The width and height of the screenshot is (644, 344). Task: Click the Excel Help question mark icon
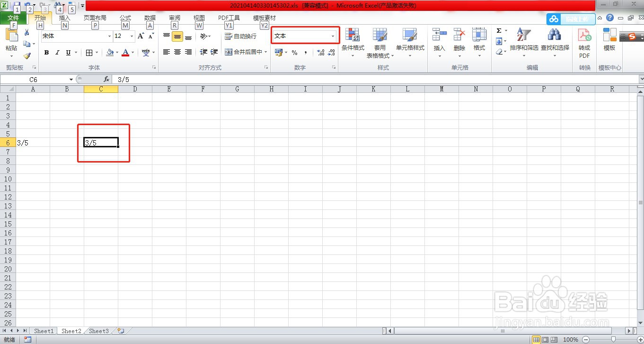pos(610,18)
